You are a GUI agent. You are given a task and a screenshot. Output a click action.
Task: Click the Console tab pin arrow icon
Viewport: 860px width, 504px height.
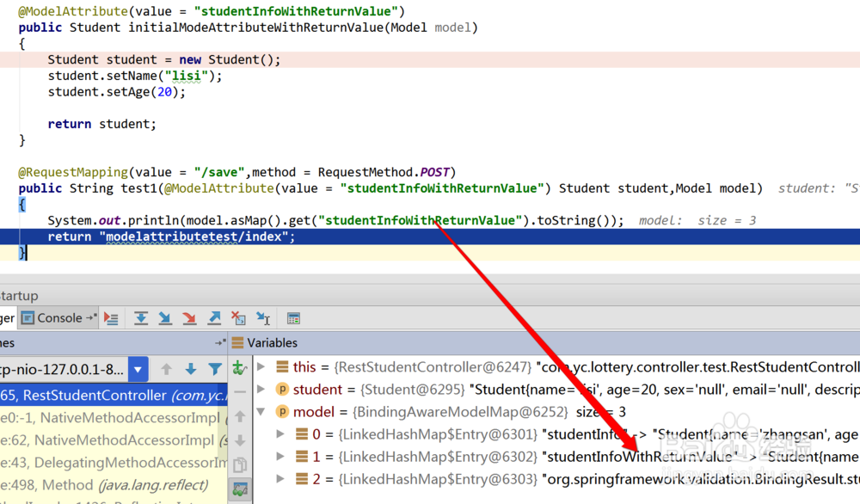91,317
